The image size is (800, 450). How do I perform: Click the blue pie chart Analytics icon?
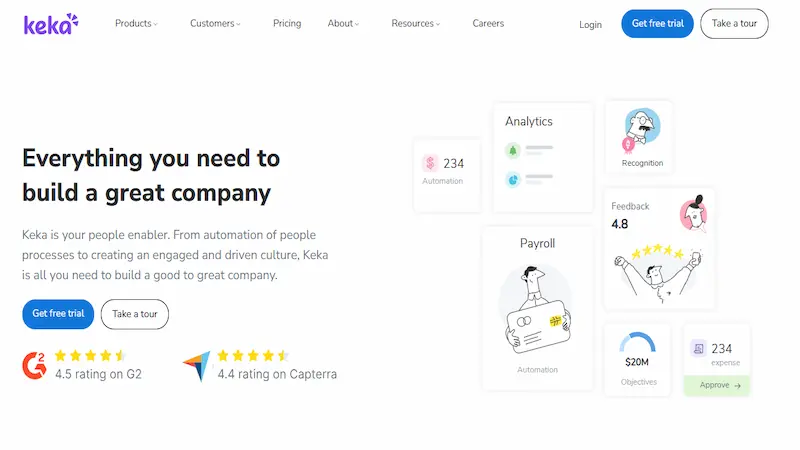pyautogui.click(x=512, y=180)
